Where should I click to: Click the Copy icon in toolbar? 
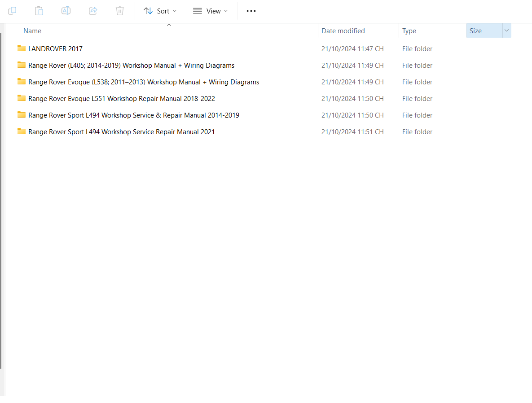[x=12, y=11]
